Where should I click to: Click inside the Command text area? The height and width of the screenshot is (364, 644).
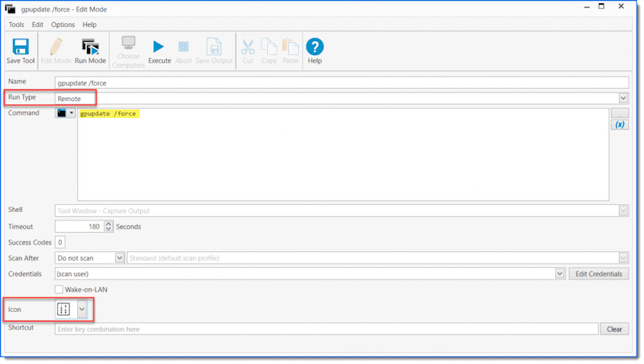pos(343,155)
